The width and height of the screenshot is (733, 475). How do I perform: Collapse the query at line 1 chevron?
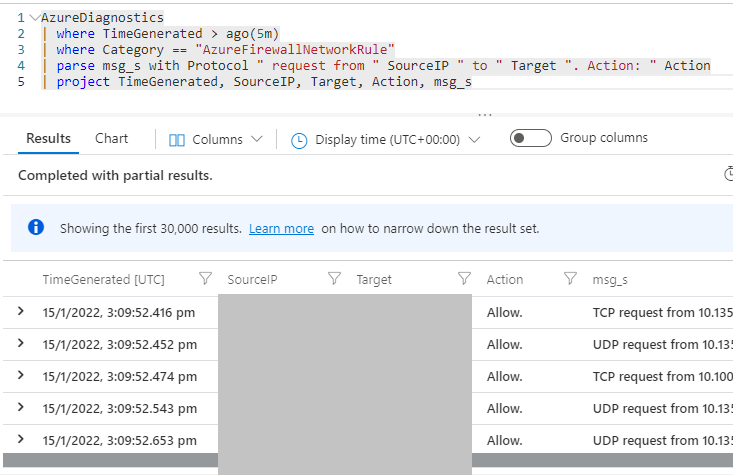[34, 18]
